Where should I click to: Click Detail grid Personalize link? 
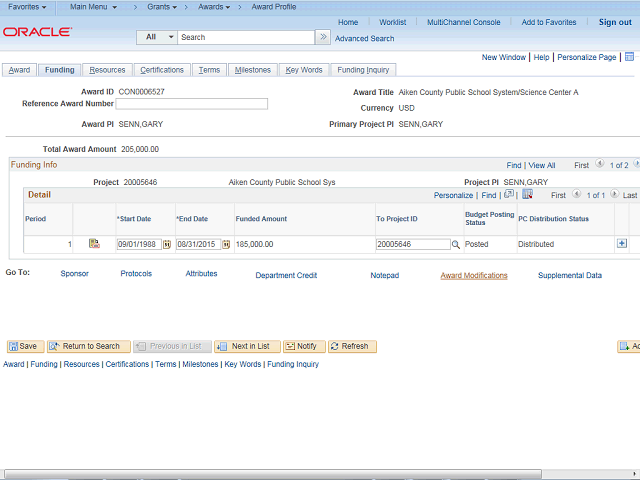click(453, 195)
